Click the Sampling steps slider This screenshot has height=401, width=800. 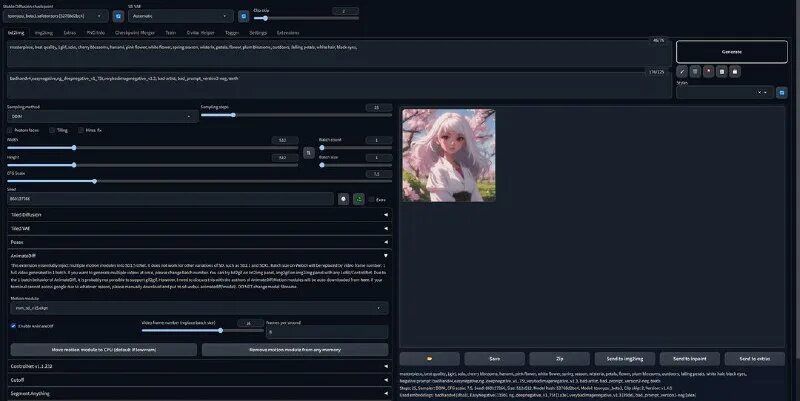(x=296, y=115)
